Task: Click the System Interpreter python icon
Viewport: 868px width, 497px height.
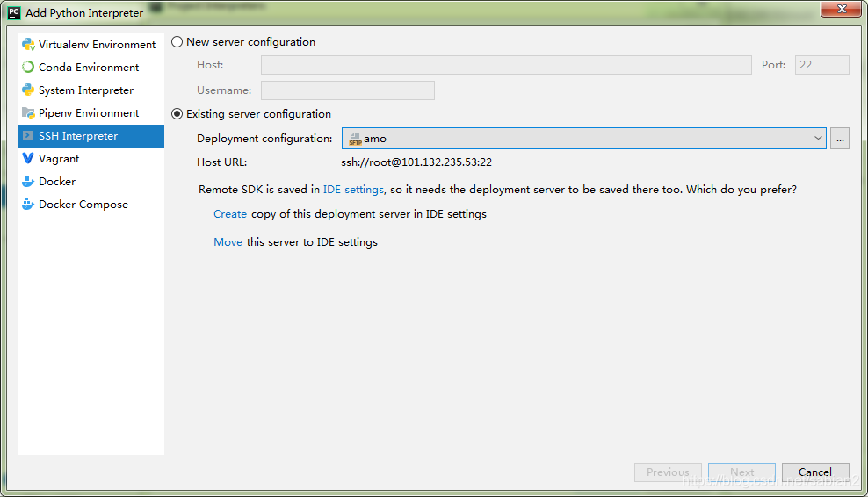Action: point(28,90)
